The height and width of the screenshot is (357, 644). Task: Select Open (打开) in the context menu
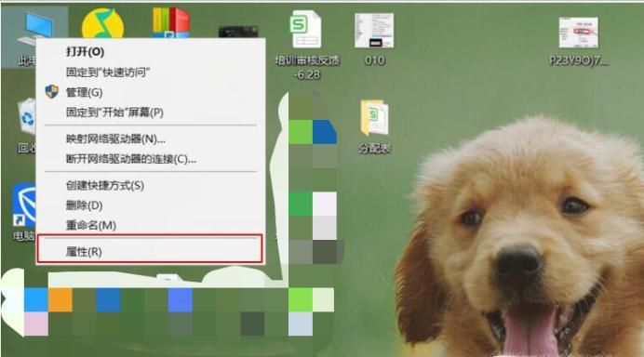click(85, 52)
